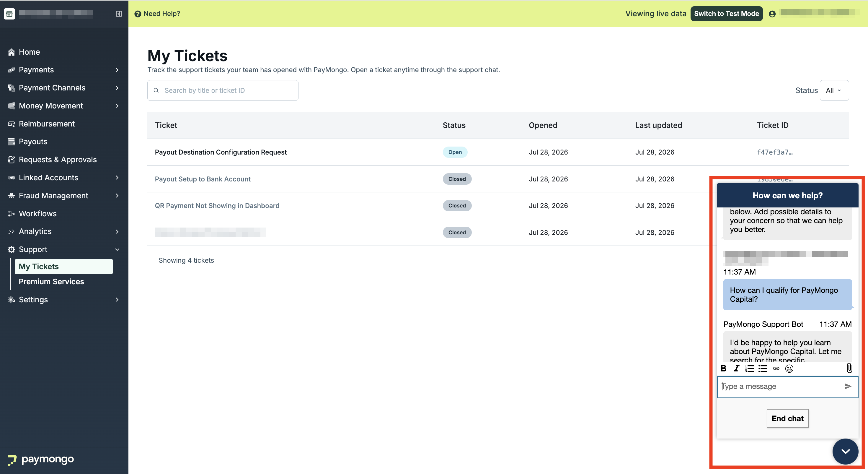868x474 pixels.
Task: Expand the Payment Channels submenu chevron
Action: 117,88
